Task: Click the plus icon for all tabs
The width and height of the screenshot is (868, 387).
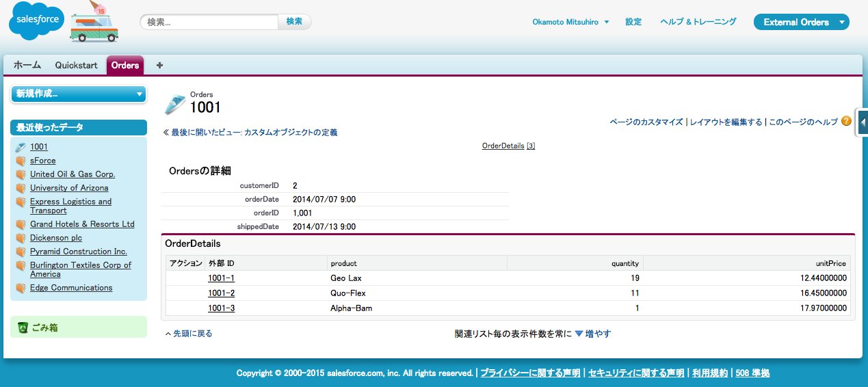Action: coord(159,66)
